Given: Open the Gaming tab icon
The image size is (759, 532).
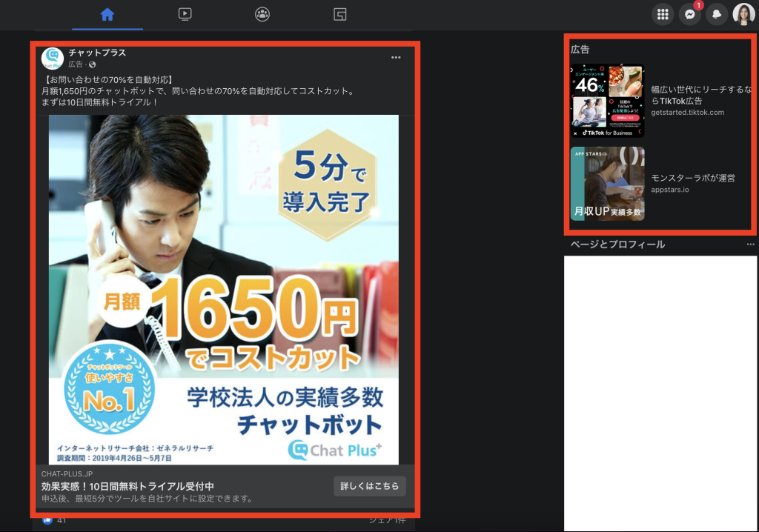Looking at the screenshot, I should [x=339, y=15].
